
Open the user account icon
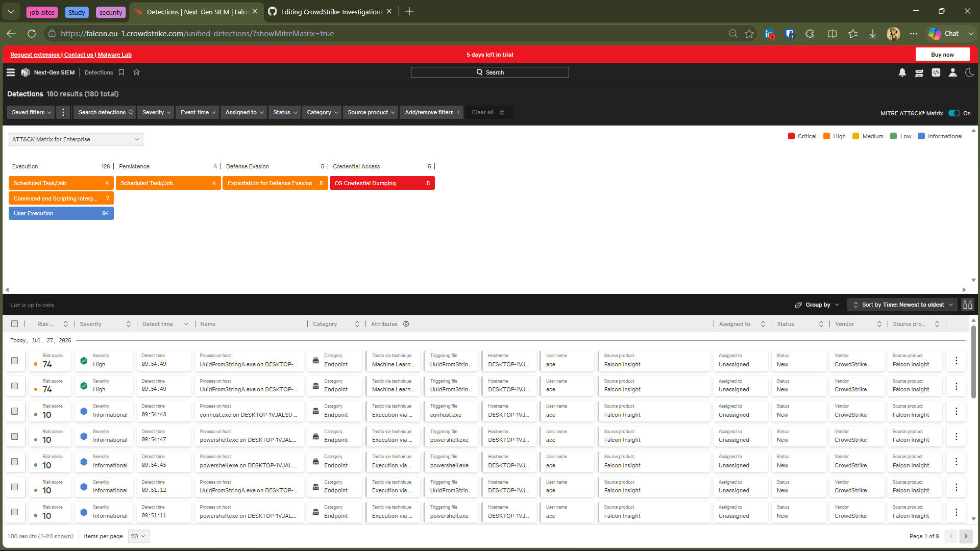[x=953, y=72]
